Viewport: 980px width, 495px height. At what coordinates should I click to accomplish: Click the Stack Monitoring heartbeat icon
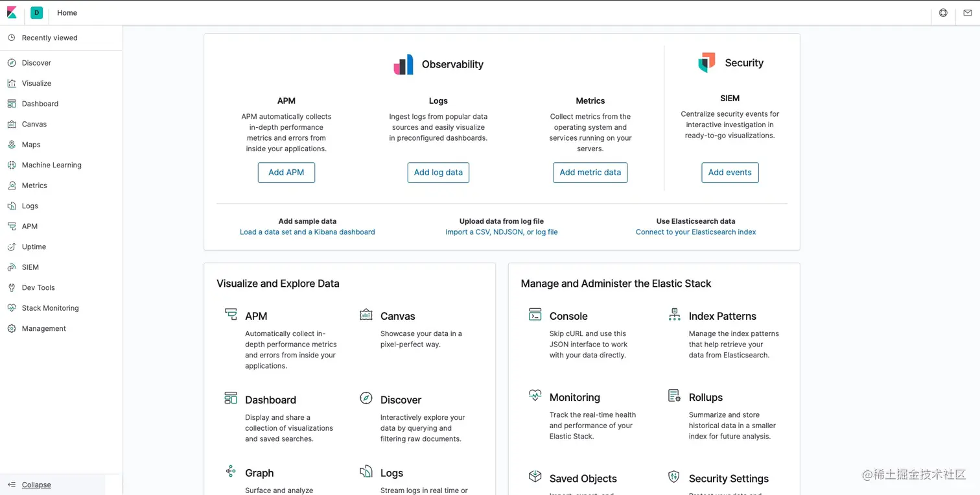(12, 308)
